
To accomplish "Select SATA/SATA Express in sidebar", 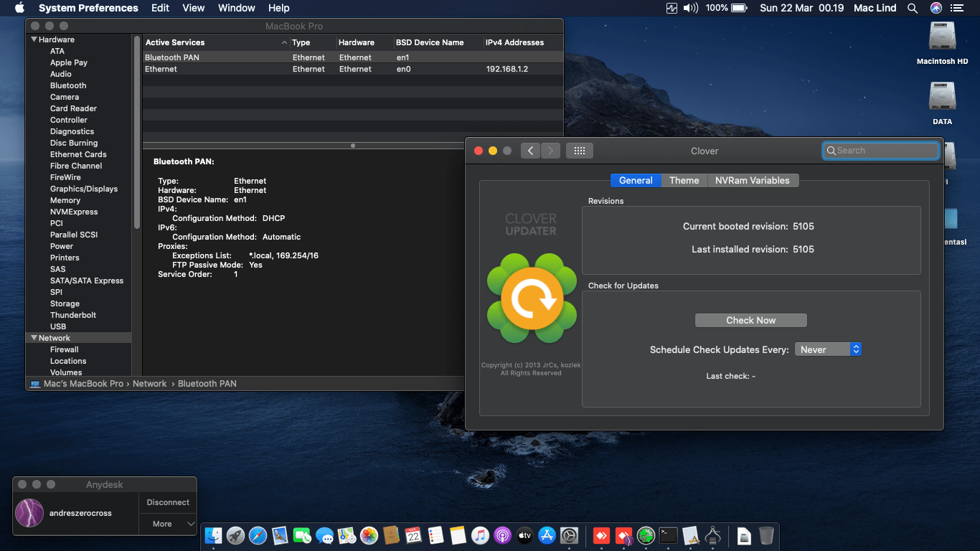I will (87, 281).
